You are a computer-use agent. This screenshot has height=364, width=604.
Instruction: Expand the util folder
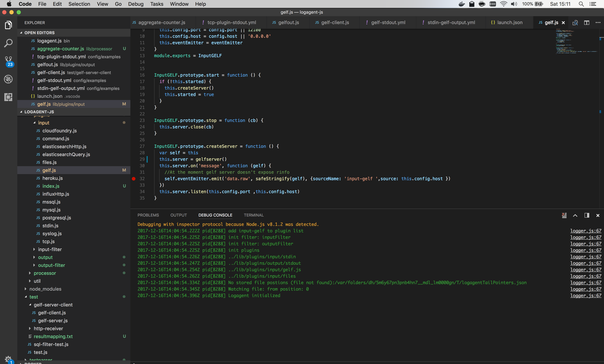point(30,281)
